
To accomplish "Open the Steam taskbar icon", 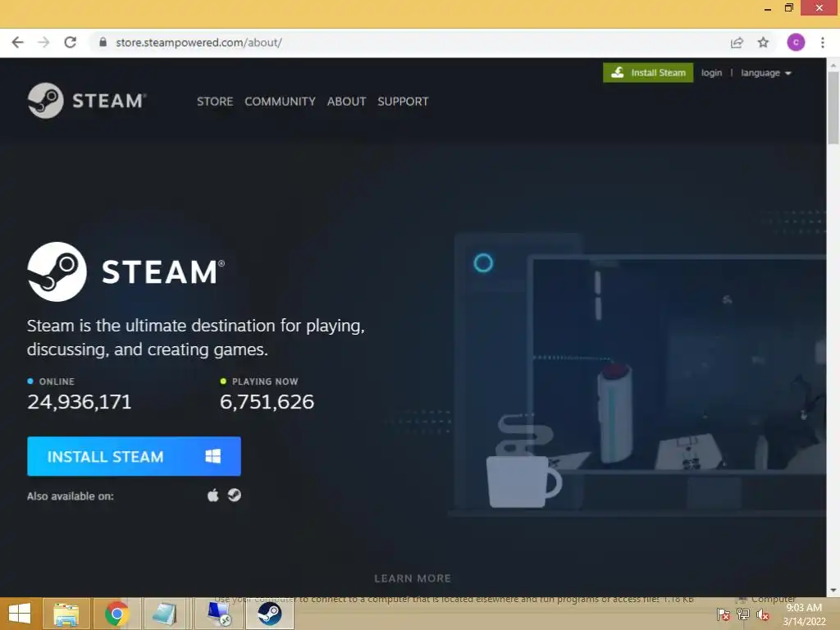I will point(269,614).
